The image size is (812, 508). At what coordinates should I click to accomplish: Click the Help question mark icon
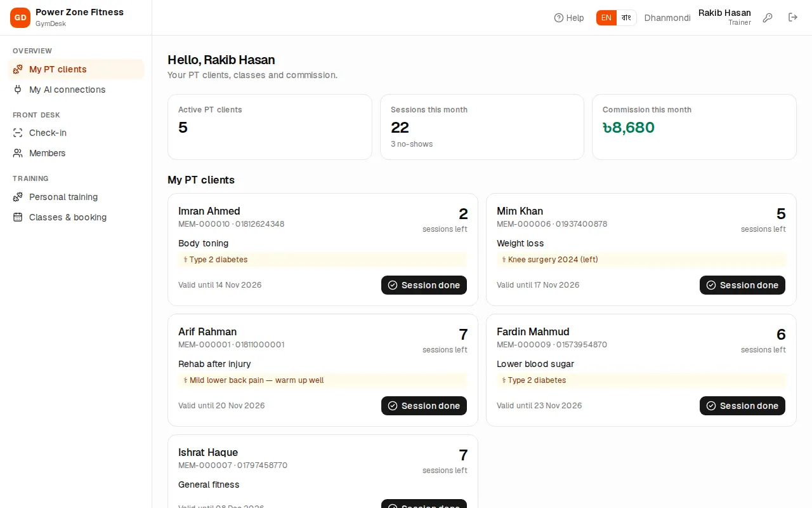[559, 18]
